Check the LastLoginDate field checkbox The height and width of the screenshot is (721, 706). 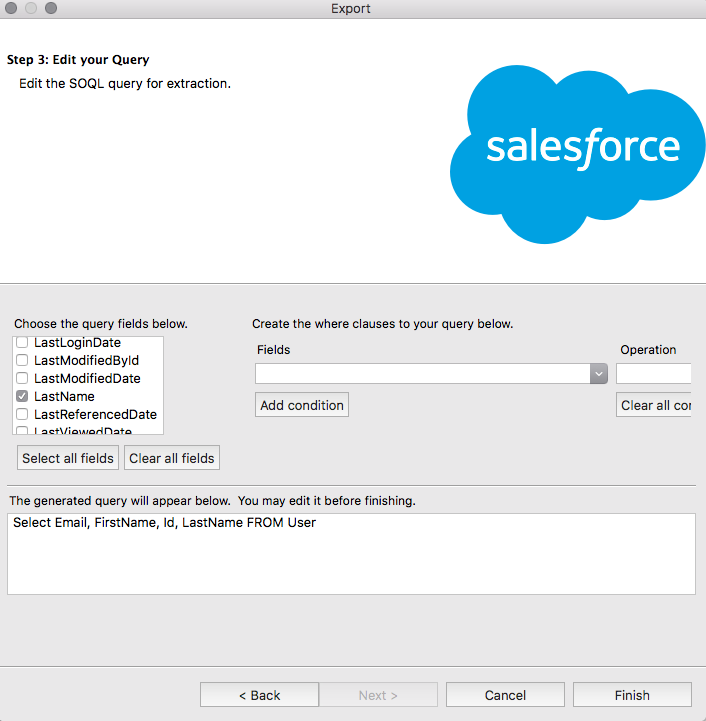(22, 343)
